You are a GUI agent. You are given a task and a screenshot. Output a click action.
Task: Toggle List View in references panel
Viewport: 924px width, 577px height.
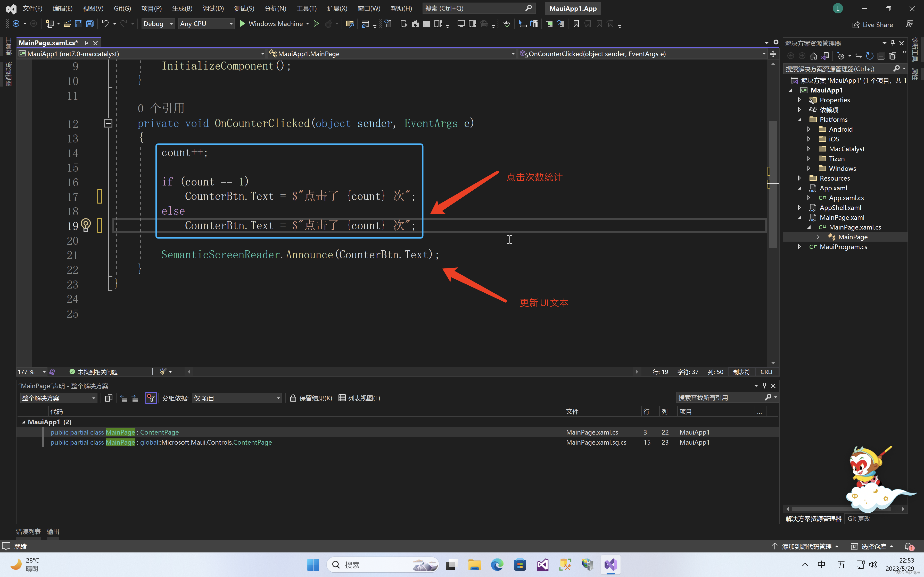(x=359, y=398)
